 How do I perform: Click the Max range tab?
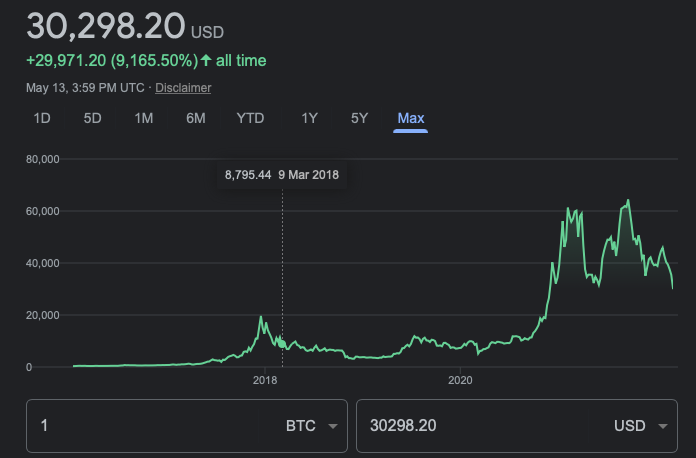click(x=411, y=118)
